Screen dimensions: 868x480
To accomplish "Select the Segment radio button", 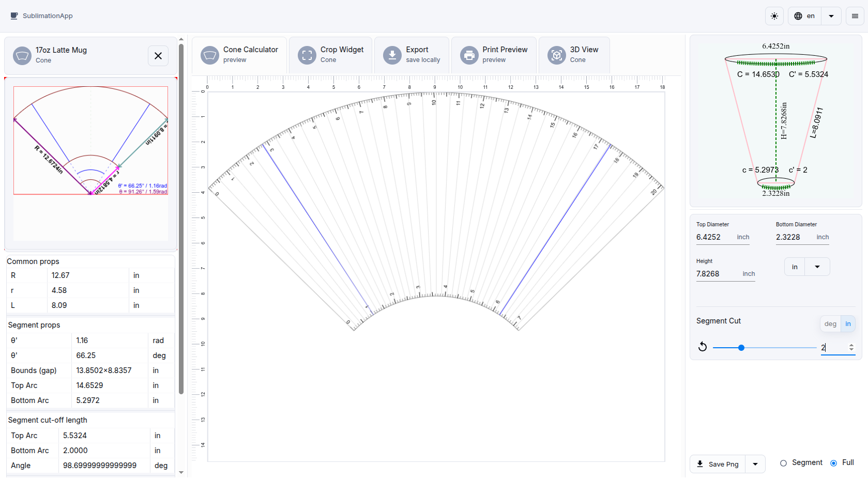I will (x=783, y=463).
